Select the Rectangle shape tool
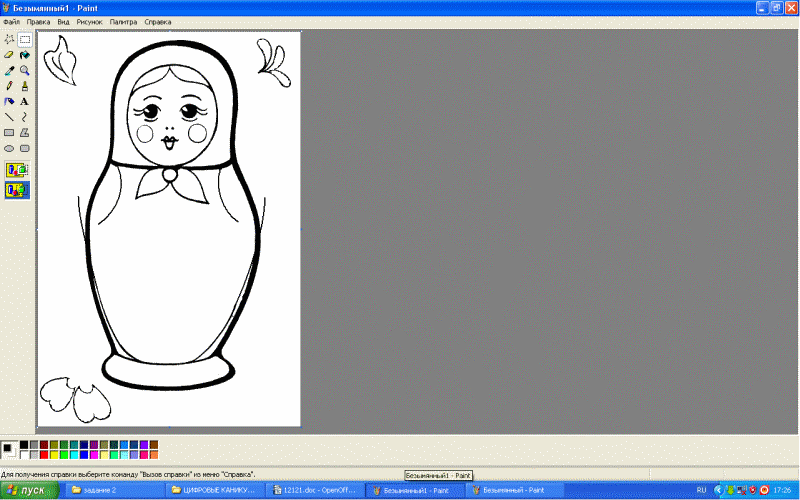The width and height of the screenshot is (800, 500). [x=9, y=133]
